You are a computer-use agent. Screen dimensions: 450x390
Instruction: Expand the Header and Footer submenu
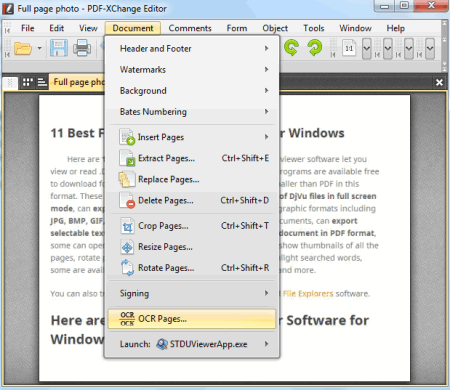[192, 49]
